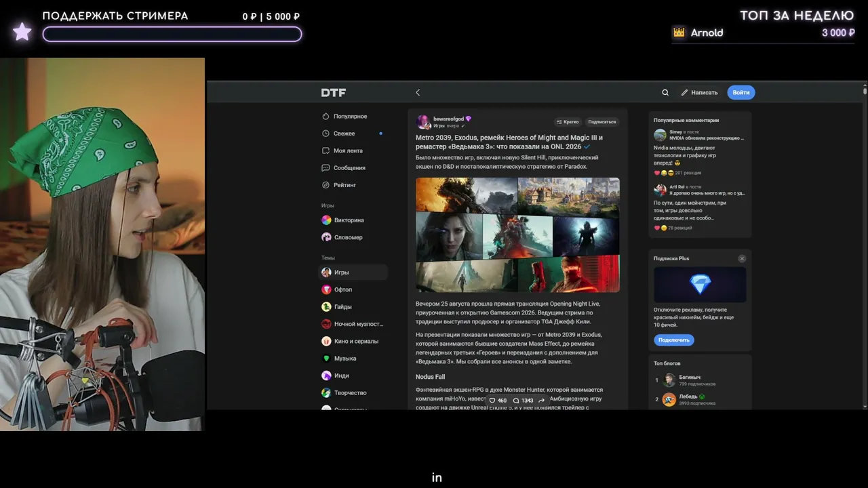Click the donation goal progress bar
The width and height of the screenshot is (868, 488).
point(172,34)
